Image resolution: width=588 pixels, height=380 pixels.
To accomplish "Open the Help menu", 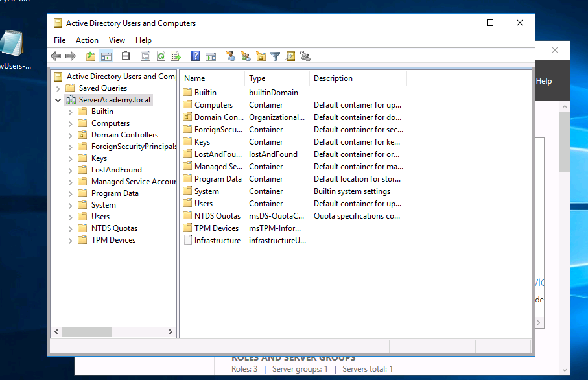I will 143,40.
